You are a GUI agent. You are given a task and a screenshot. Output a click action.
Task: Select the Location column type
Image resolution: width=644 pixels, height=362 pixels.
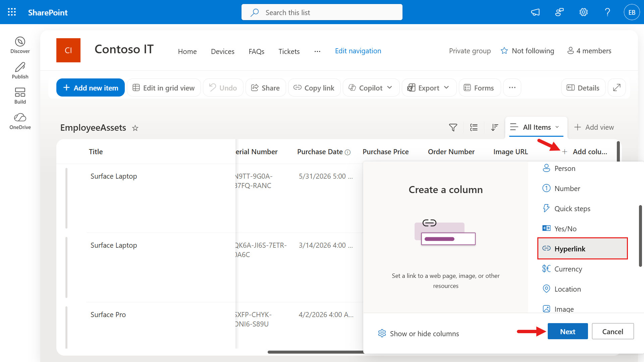pyautogui.click(x=583, y=289)
